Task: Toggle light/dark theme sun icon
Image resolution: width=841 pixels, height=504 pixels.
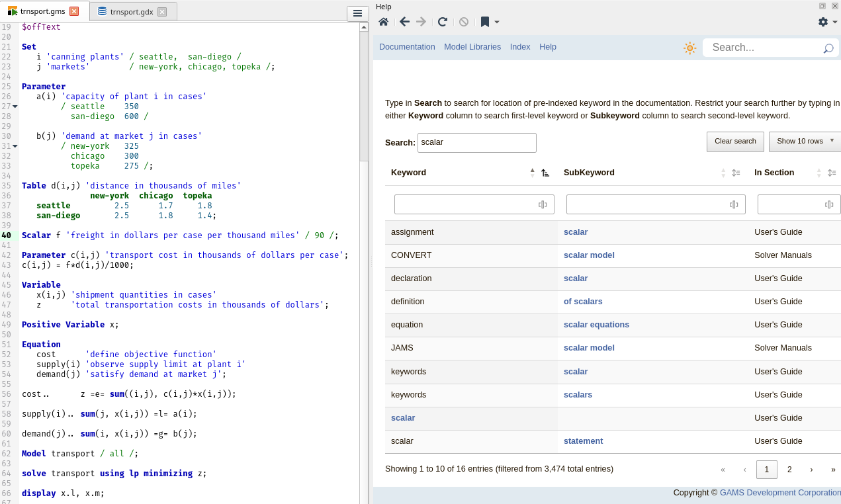Action: (x=689, y=48)
